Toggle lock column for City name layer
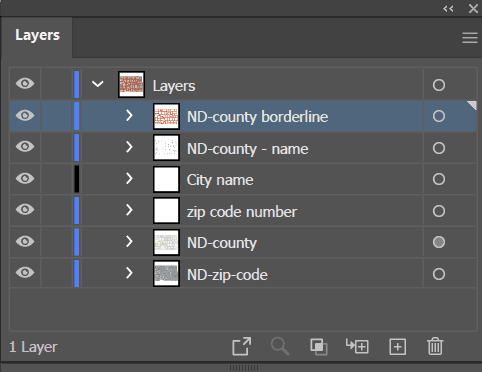The height and width of the screenshot is (372, 482). tap(57, 179)
